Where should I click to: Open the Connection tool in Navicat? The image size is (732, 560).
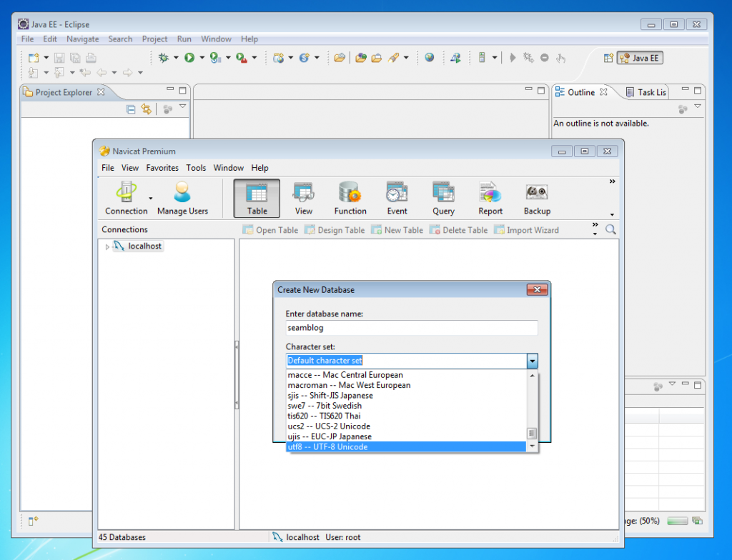tap(126, 199)
